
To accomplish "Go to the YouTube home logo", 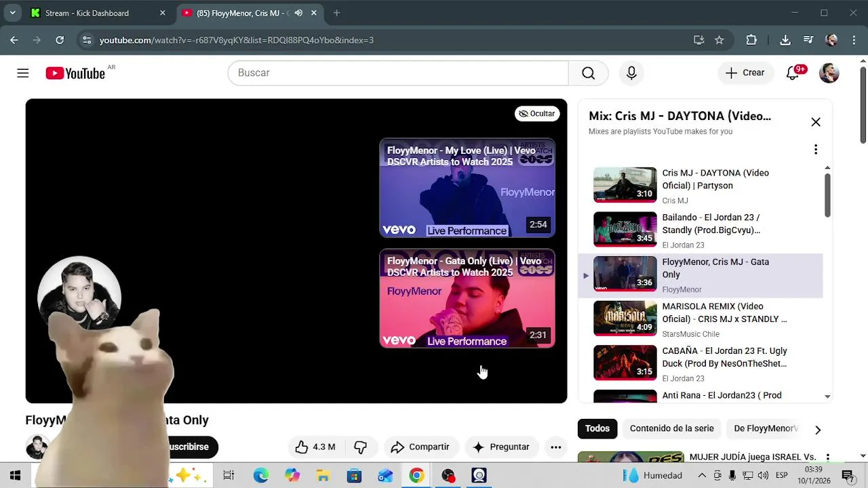I will pos(75,73).
